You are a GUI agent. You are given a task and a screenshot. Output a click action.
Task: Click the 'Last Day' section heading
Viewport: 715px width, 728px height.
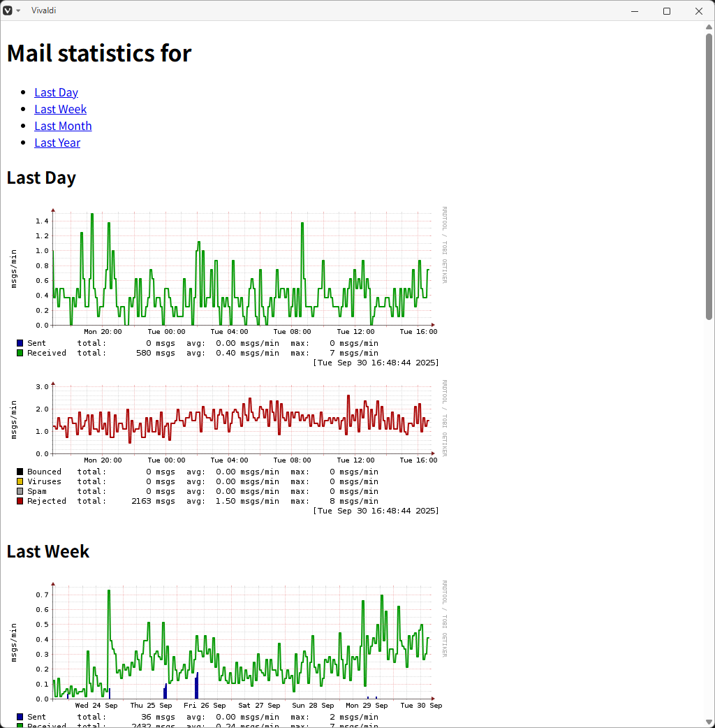tap(41, 178)
